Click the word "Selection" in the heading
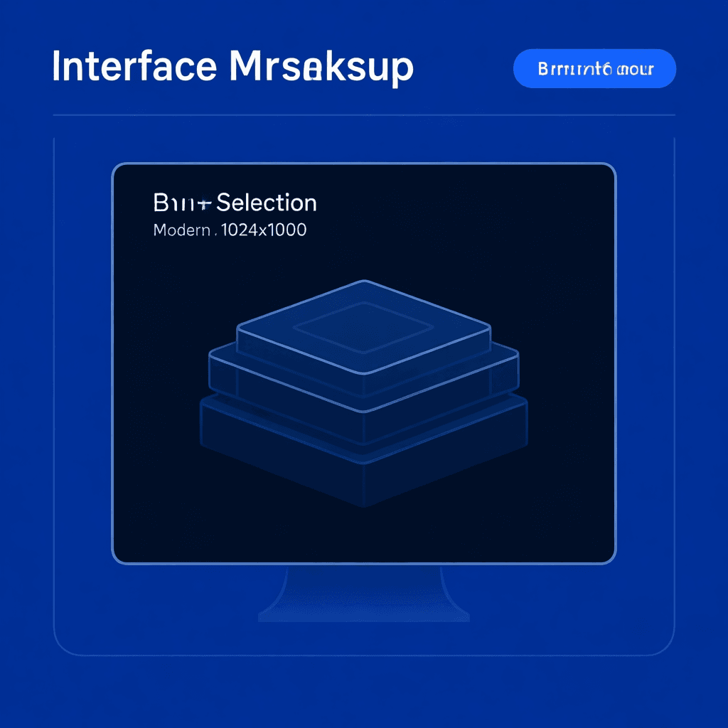Viewport: 728px width, 728px height. click(x=266, y=203)
